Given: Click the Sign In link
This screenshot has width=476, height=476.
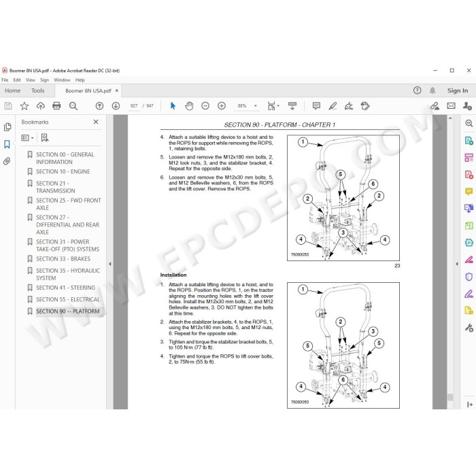Looking at the screenshot, I should 458,90.
